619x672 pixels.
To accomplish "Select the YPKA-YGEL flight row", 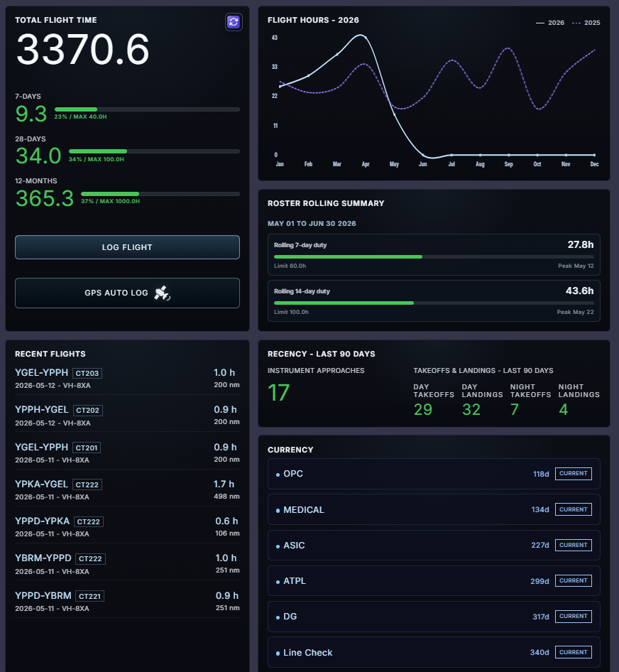I will [127, 490].
